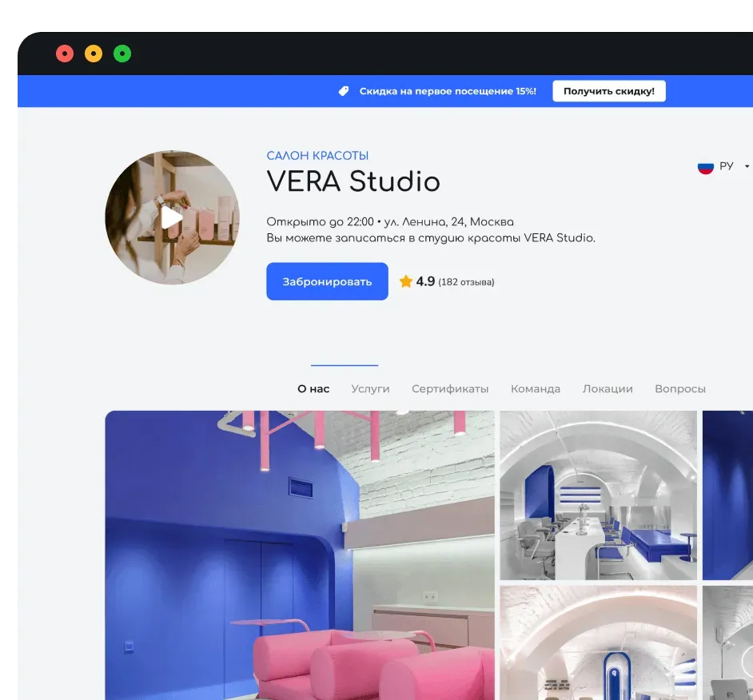This screenshot has width=753, height=700.
Task: Click the Russian flag icon
Action: 705,166
